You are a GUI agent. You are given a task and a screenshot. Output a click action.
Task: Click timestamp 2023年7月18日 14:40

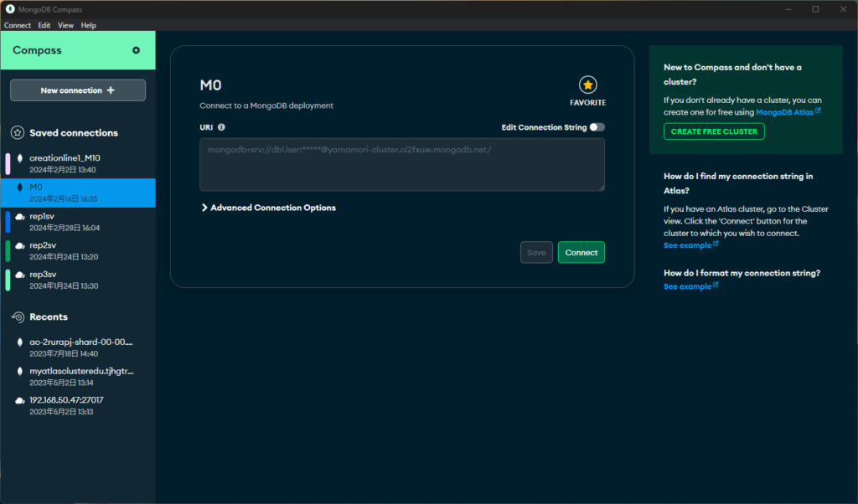(64, 354)
